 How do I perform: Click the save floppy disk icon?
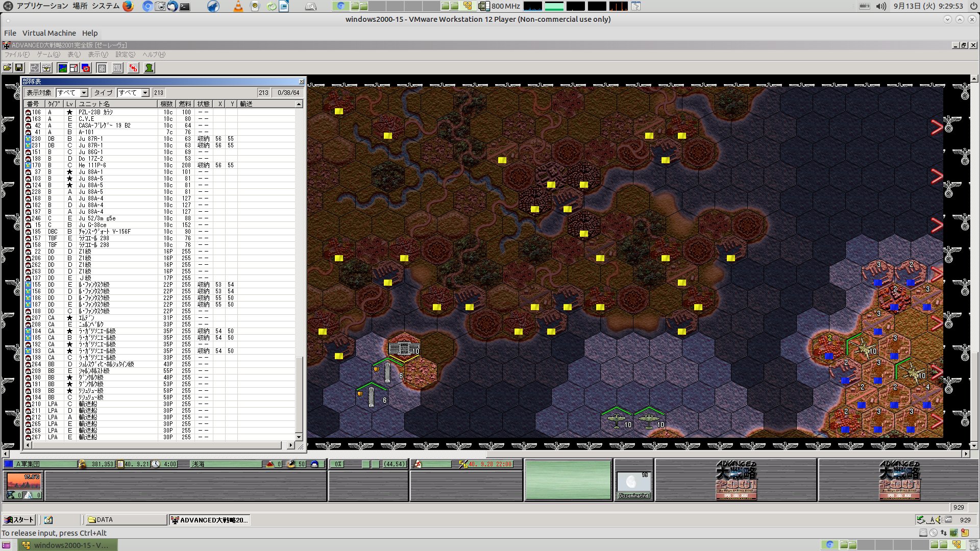(x=19, y=68)
